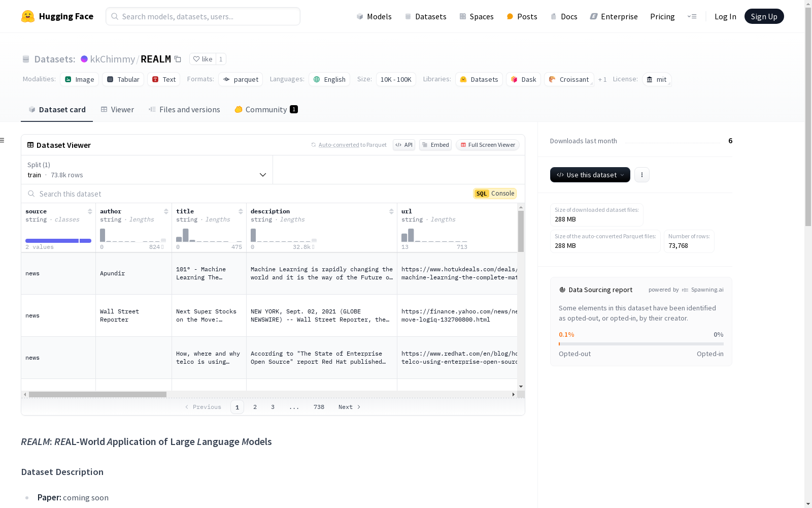This screenshot has height=508, width=812.
Task: Open the Models nav item
Action: (x=374, y=16)
